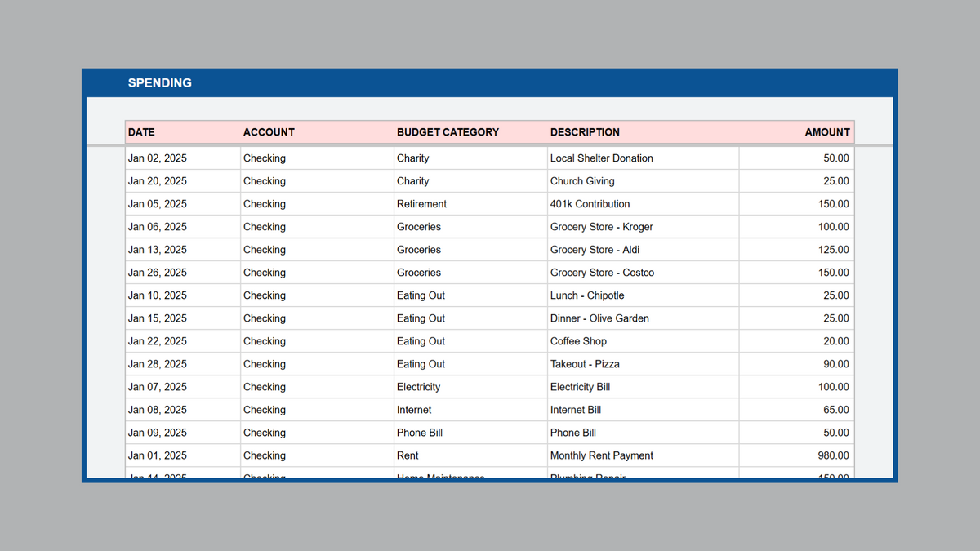Select the Grocery Store - Aldi cell
The image size is (980, 551).
coord(644,250)
